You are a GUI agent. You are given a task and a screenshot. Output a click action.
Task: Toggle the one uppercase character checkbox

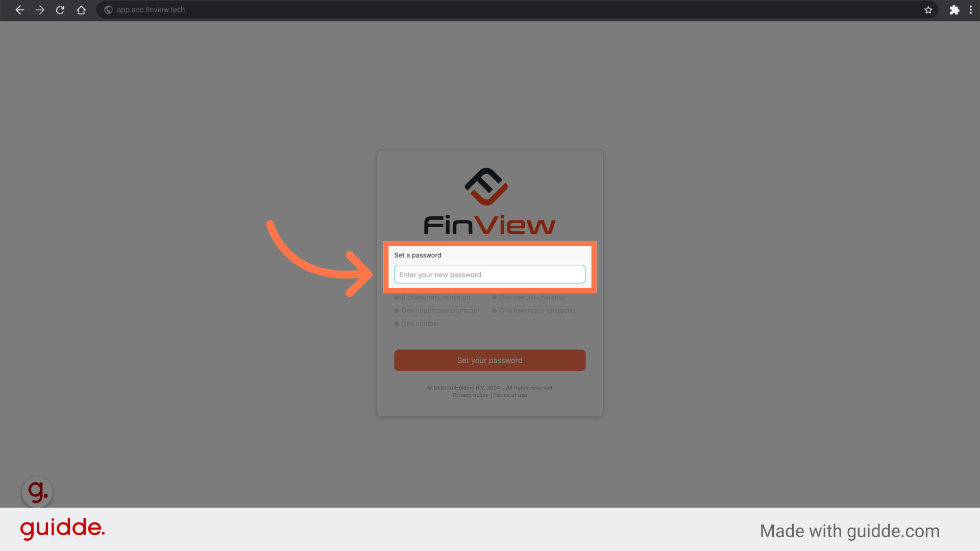pyautogui.click(x=397, y=310)
